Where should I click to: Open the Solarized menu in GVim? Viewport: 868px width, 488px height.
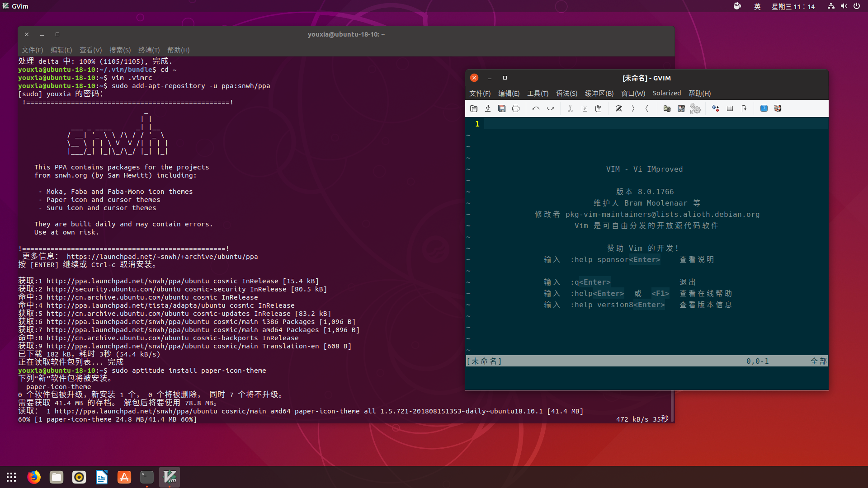tap(666, 94)
